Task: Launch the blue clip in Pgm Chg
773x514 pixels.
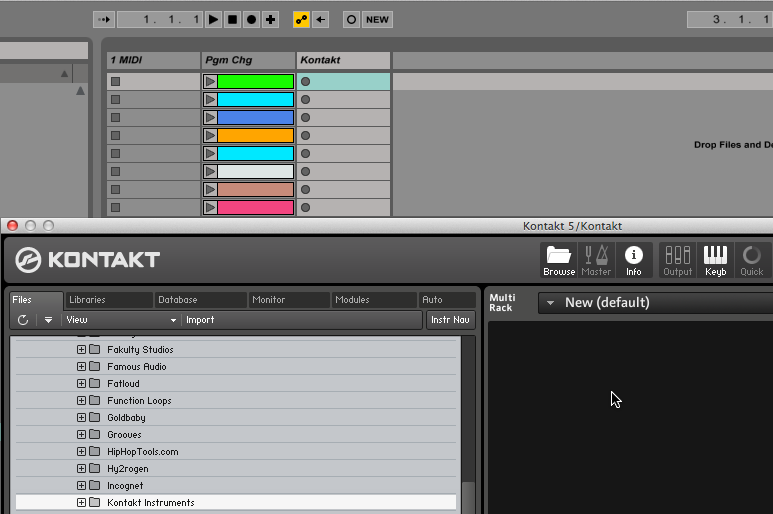Action: tap(210, 117)
